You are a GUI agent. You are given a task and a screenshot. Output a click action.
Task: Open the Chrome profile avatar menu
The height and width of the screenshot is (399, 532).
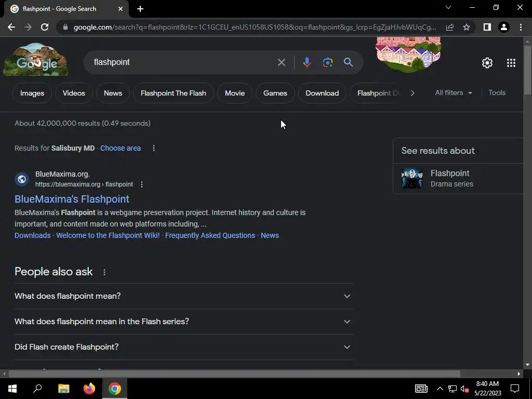504,27
